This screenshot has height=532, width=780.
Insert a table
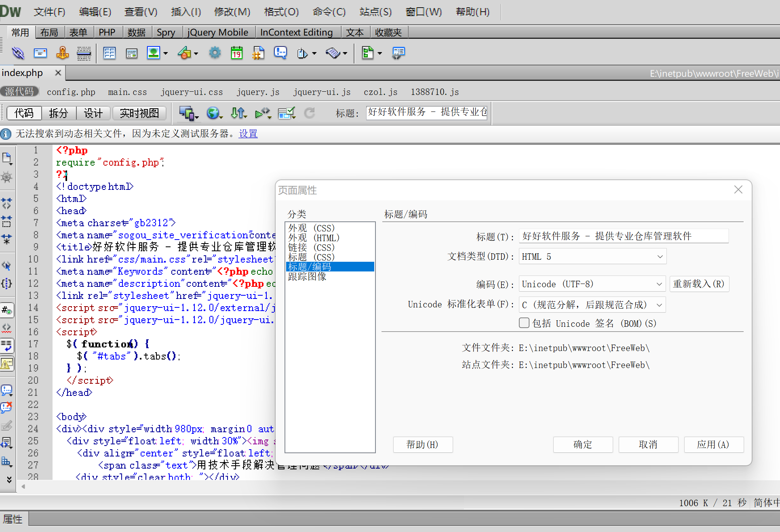[x=110, y=53]
